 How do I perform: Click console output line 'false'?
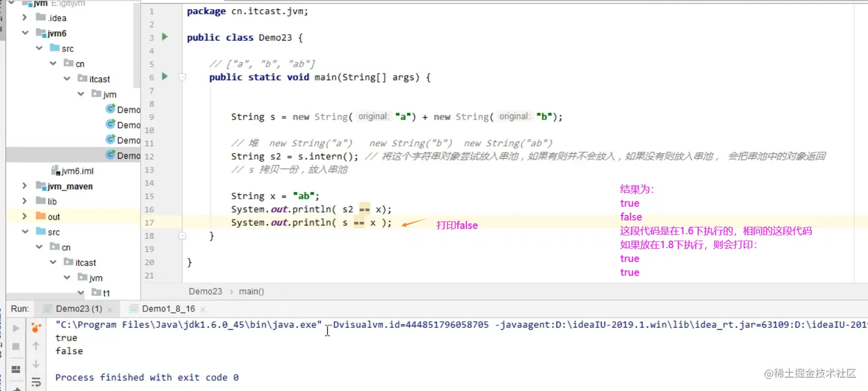coord(69,351)
